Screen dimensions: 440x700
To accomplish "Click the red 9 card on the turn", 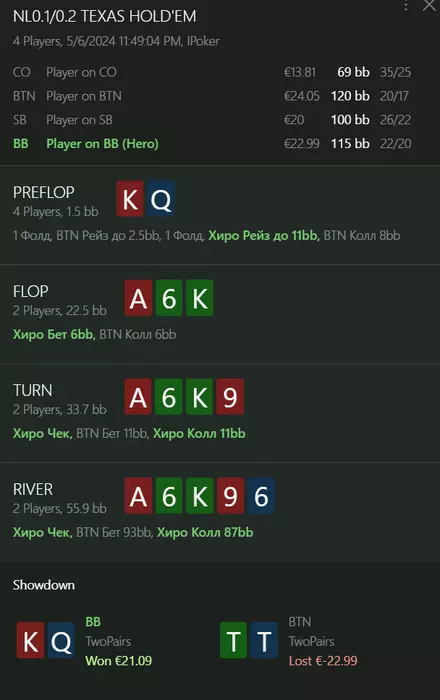I will click(230, 397).
